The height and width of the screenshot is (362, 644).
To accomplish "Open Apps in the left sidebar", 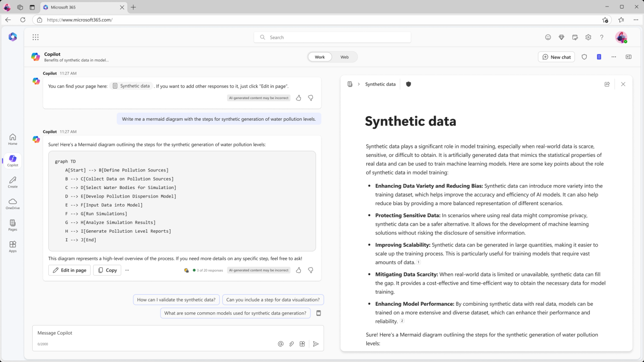I will coord(13,246).
